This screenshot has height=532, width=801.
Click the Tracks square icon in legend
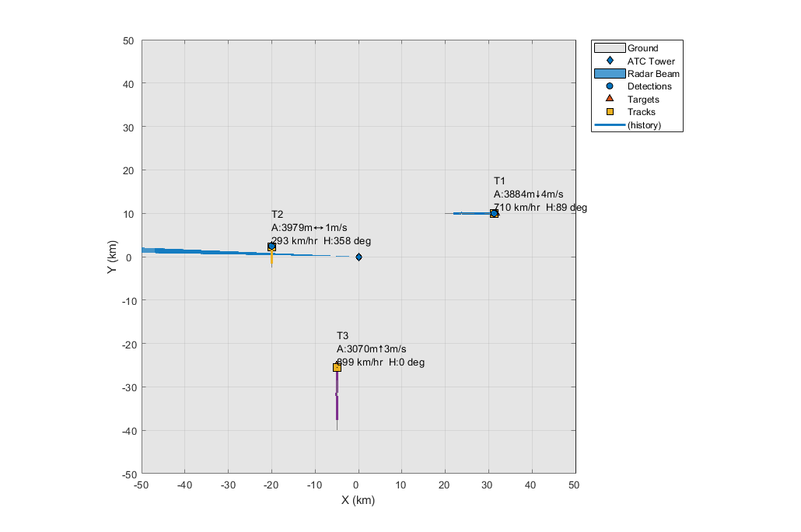[x=610, y=111]
